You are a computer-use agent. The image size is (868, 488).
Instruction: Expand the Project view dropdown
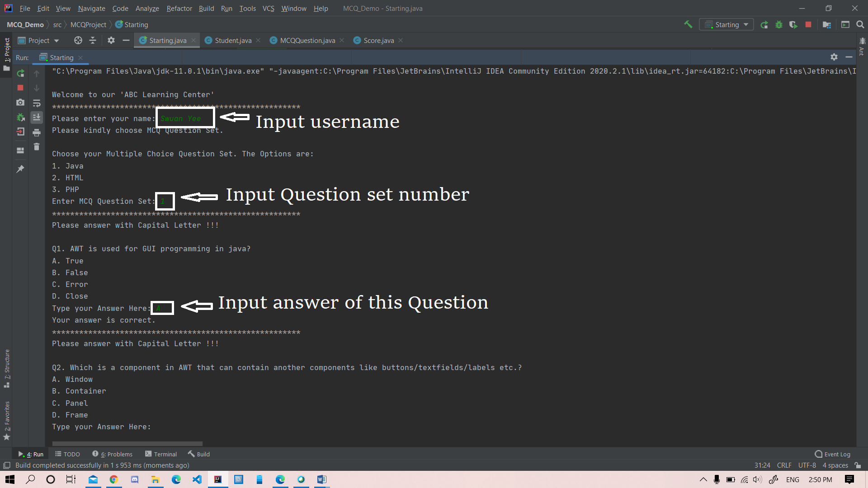(38, 41)
